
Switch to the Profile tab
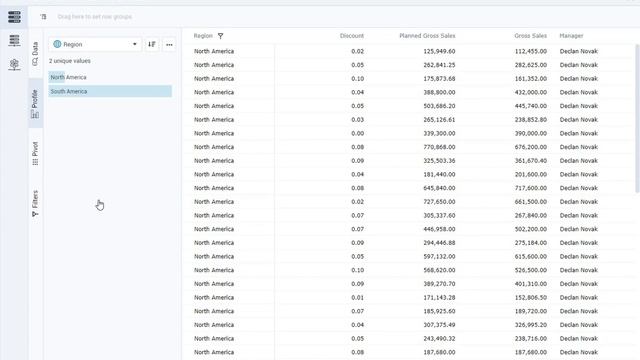(x=35, y=104)
